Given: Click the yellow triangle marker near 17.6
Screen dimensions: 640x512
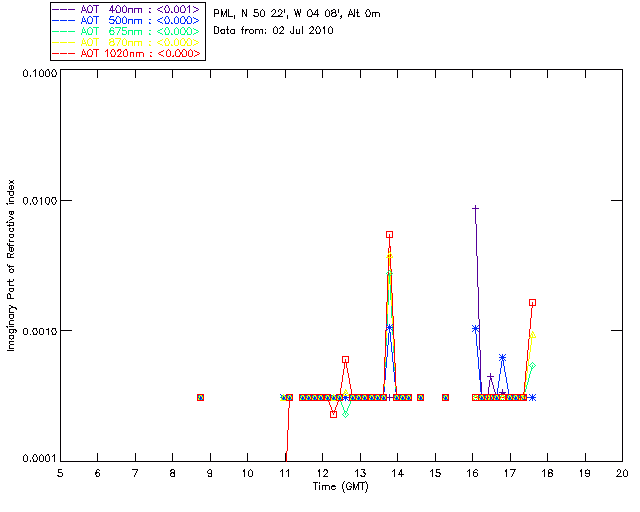Looking at the screenshot, I should tap(532, 335).
